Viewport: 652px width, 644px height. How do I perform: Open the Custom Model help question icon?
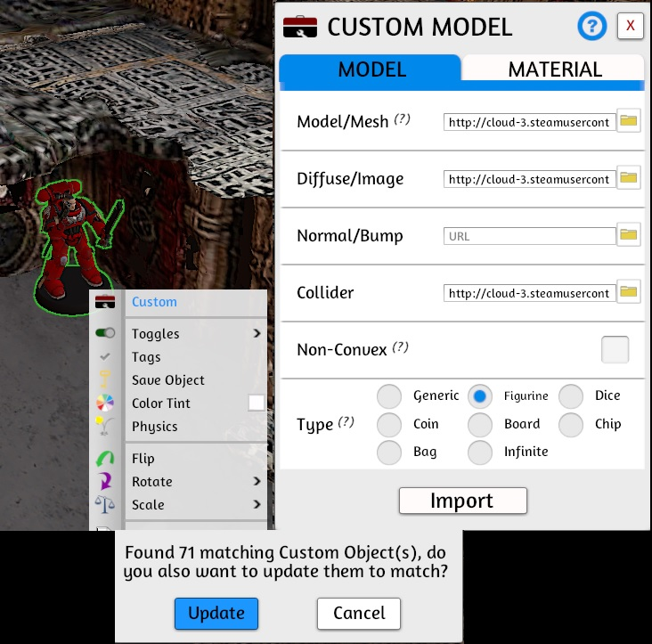pos(591,26)
